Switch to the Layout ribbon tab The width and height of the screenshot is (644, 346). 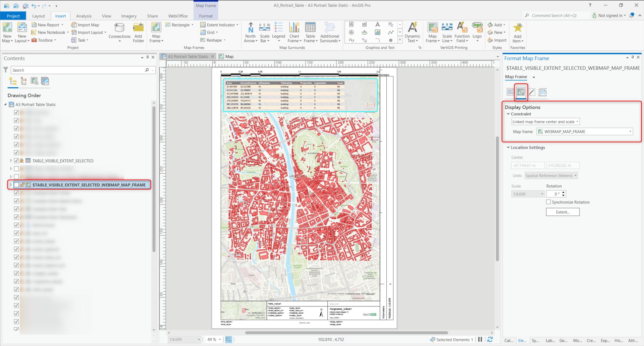(x=39, y=16)
